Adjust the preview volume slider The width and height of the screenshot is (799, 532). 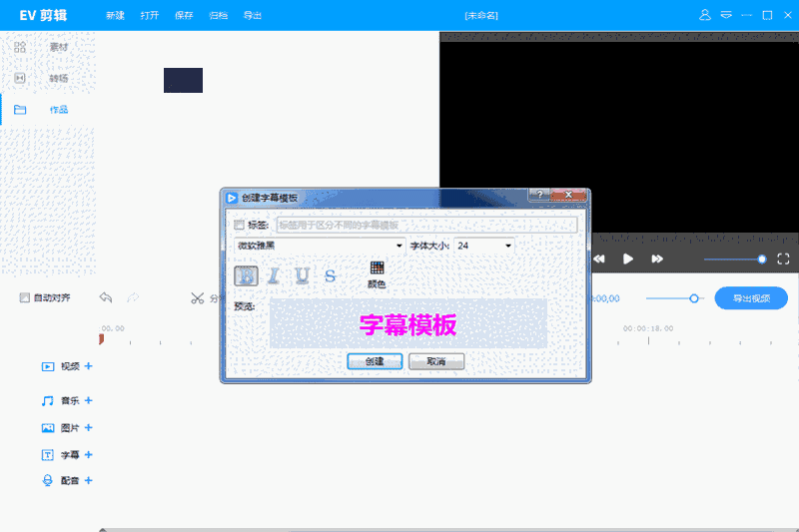tap(735, 260)
